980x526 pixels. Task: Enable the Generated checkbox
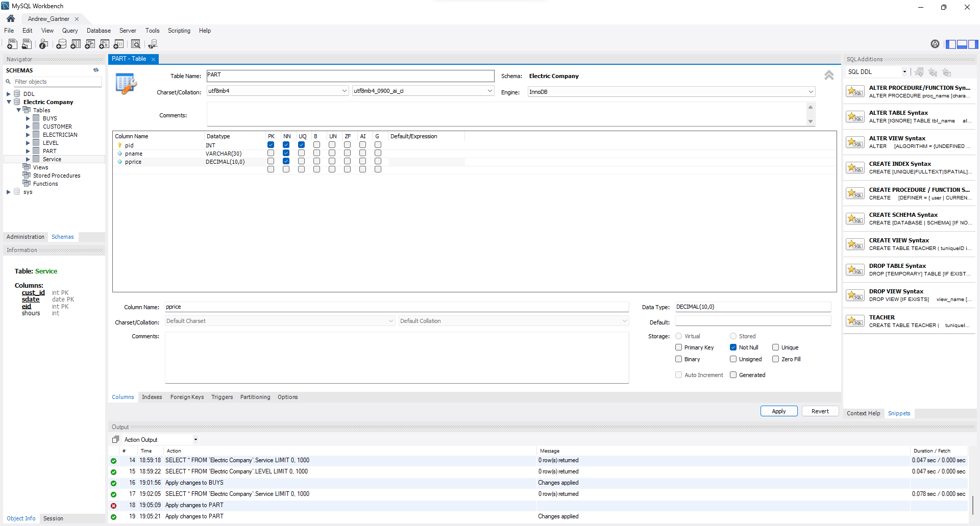[x=733, y=375]
